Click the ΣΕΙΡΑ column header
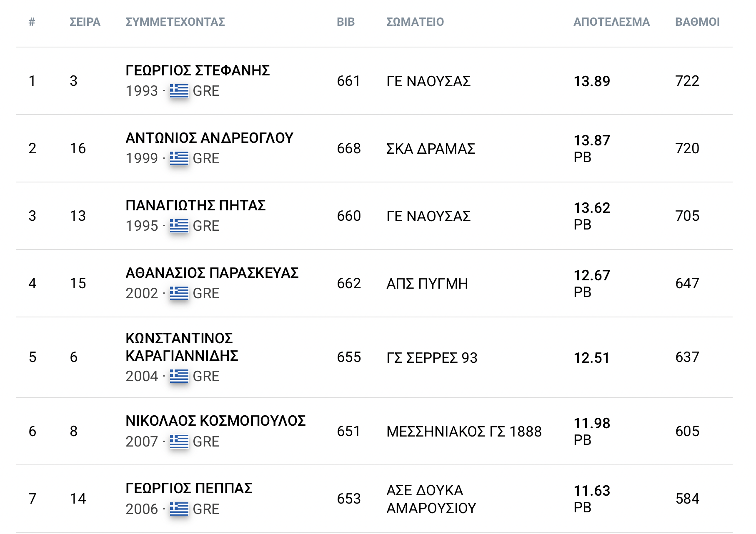 (x=85, y=22)
